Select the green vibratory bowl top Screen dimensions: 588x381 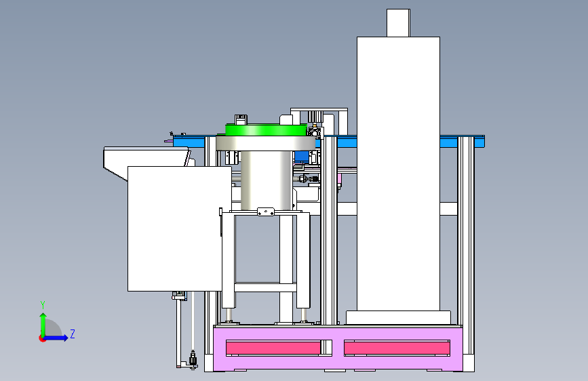[x=266, y=129]
